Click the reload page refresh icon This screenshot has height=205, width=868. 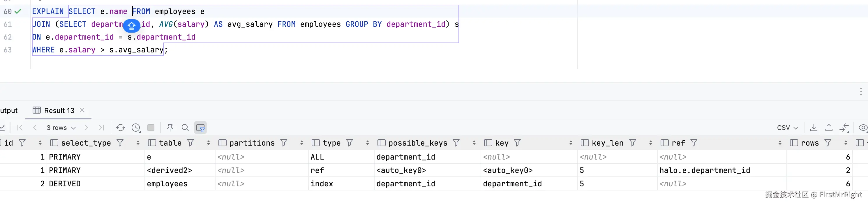coord(120,128)
